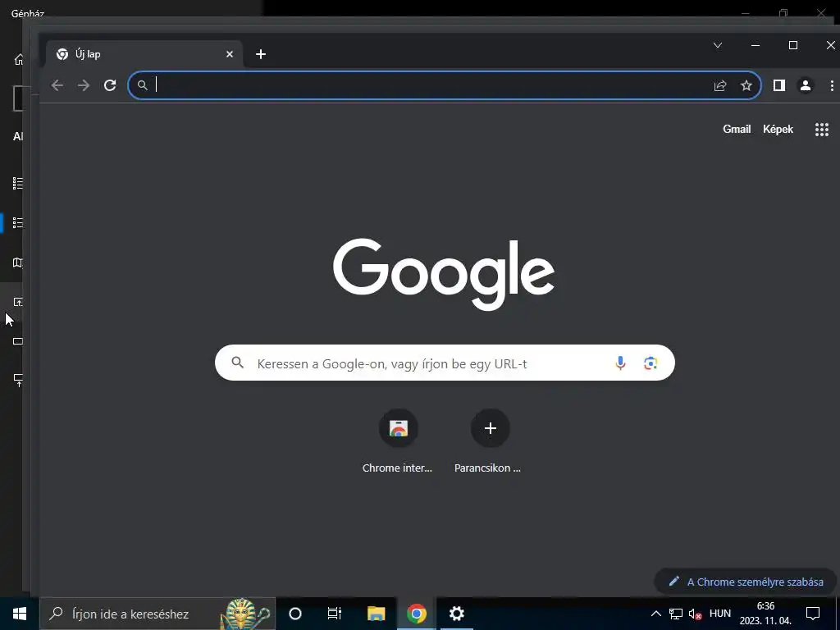Open the taskbar clock showing 6:36

click(765, 614)
